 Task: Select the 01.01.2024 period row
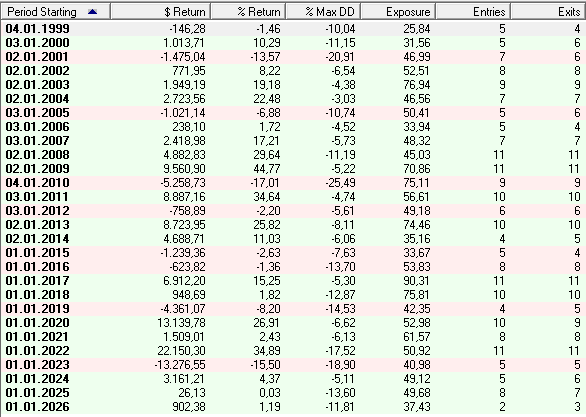pos(293,379)
